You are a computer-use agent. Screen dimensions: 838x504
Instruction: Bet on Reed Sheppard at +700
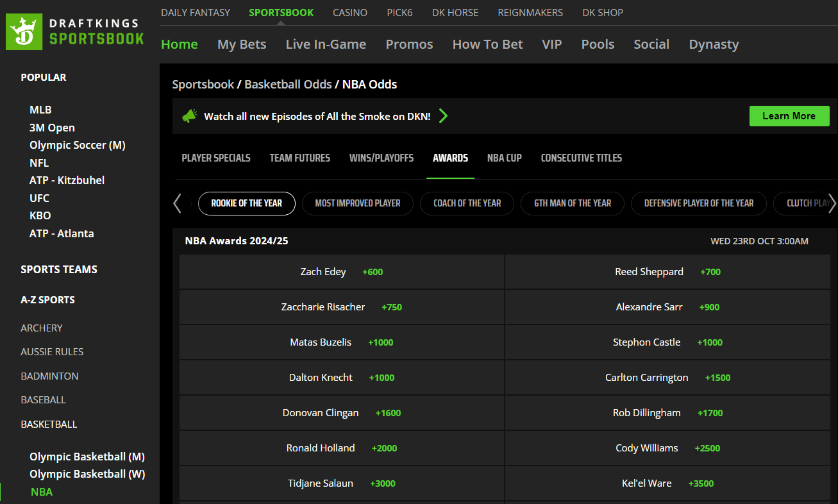[667, 272]
